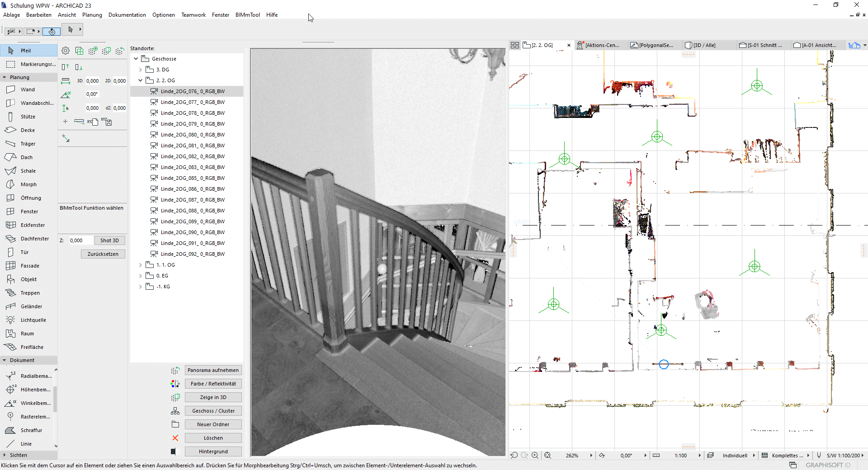The width and height of the screenshot is (868, 470).
Task: Collapse the Planung toolbox section
Action: (x=5, y=77)
